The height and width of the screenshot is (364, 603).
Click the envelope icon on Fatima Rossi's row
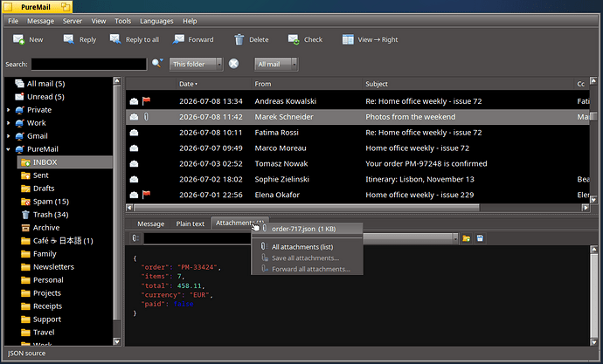[x=134, y=133]
